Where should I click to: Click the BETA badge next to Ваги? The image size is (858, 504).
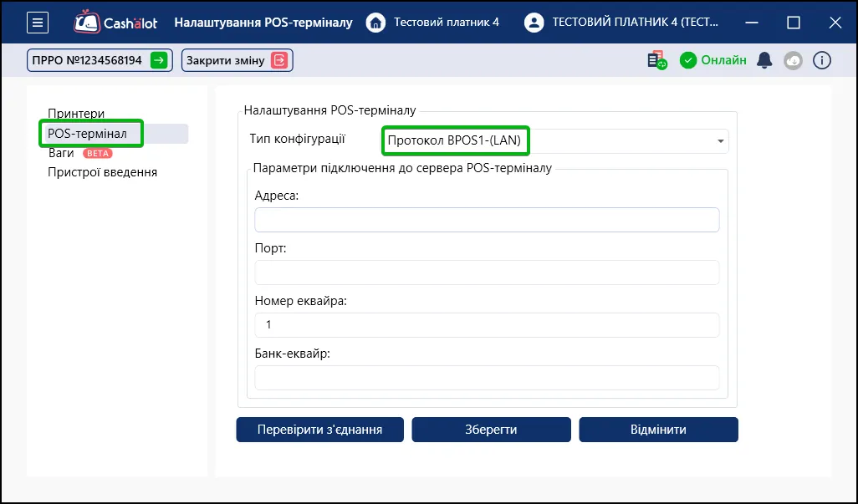click(x=98, y=153)
